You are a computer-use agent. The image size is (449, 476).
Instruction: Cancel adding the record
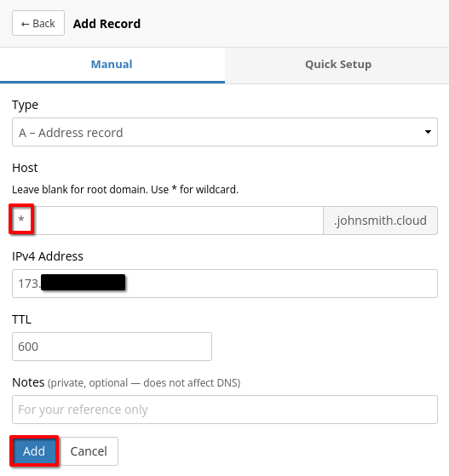(89, 451)
